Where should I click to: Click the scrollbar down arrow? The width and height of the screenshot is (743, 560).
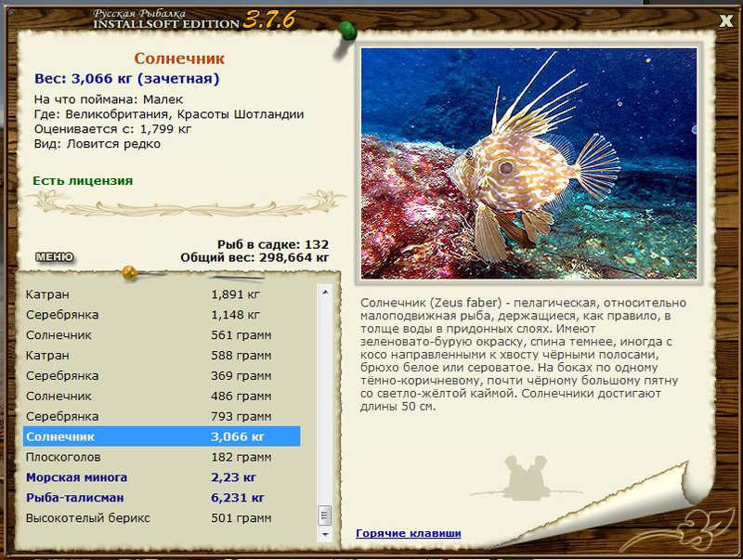325,534
